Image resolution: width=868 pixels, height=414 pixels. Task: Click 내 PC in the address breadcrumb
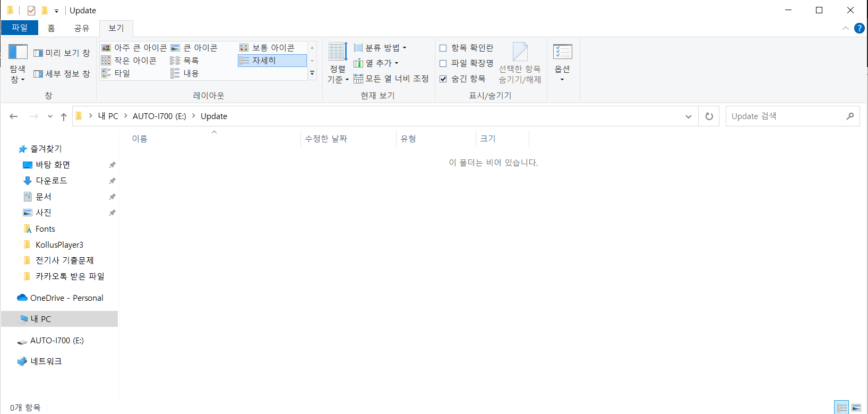tap(108, 116)
